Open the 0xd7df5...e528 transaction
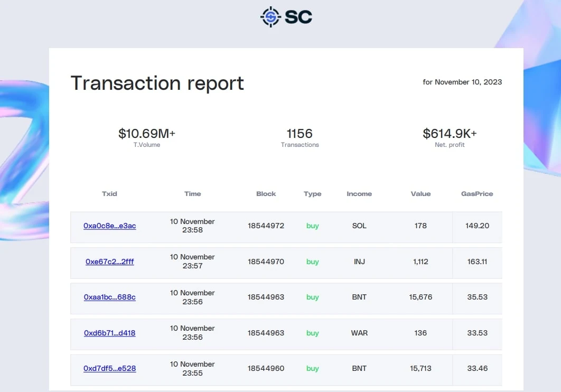 [109, 368]
